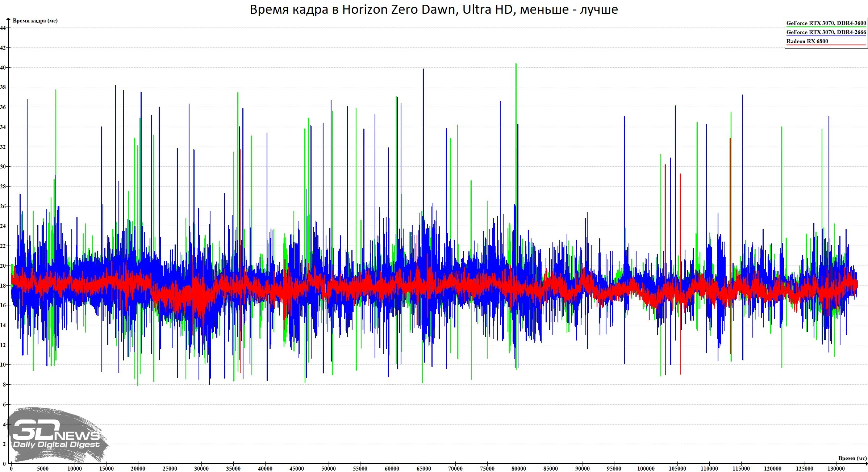Click X-axis tick value 35000
This screenshot has height=472, width=868.
coord(233,469)
